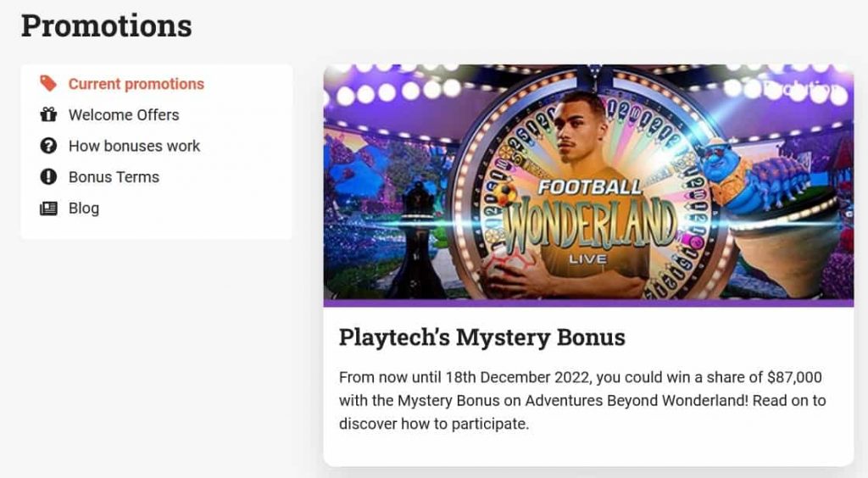Click the Football Wonderland Live logo on banner
The width and height of the screenshot is (868, 478).
[x=589, y=222]
